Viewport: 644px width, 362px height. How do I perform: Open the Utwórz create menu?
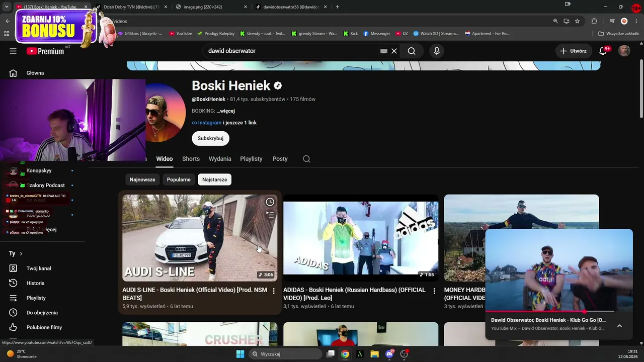pos(574,51)
